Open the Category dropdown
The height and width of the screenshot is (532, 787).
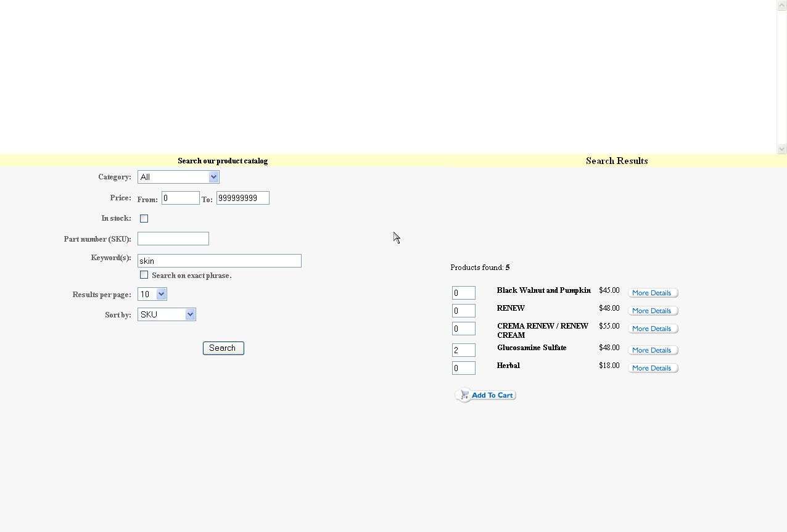click(178, 177)
